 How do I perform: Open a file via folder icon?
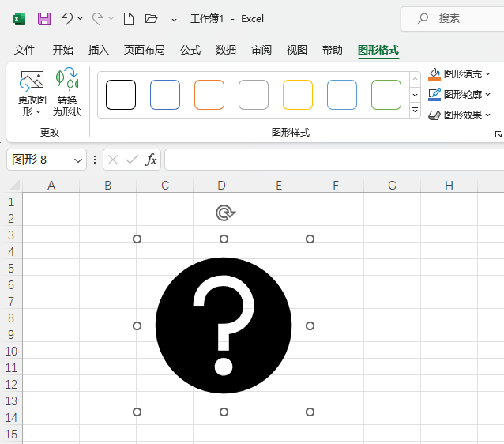pos(151,19)
